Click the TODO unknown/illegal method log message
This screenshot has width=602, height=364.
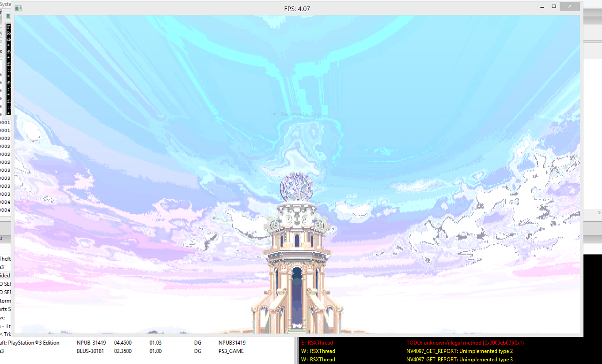(x=465, y=342)
